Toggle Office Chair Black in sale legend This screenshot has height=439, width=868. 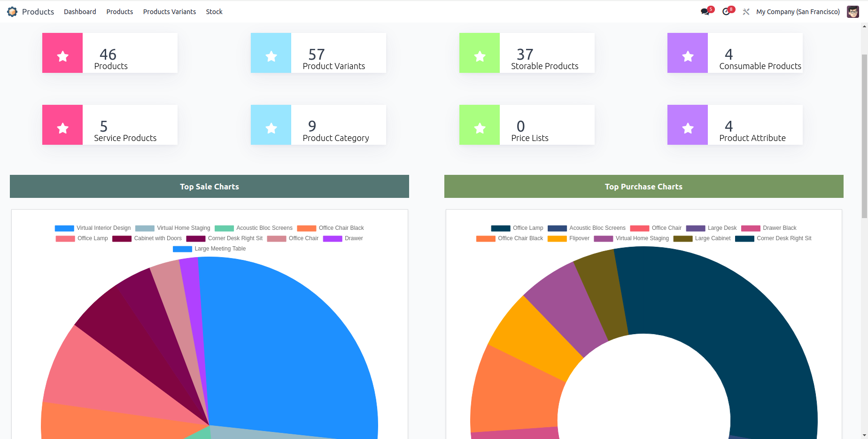[x=331, y=228]
